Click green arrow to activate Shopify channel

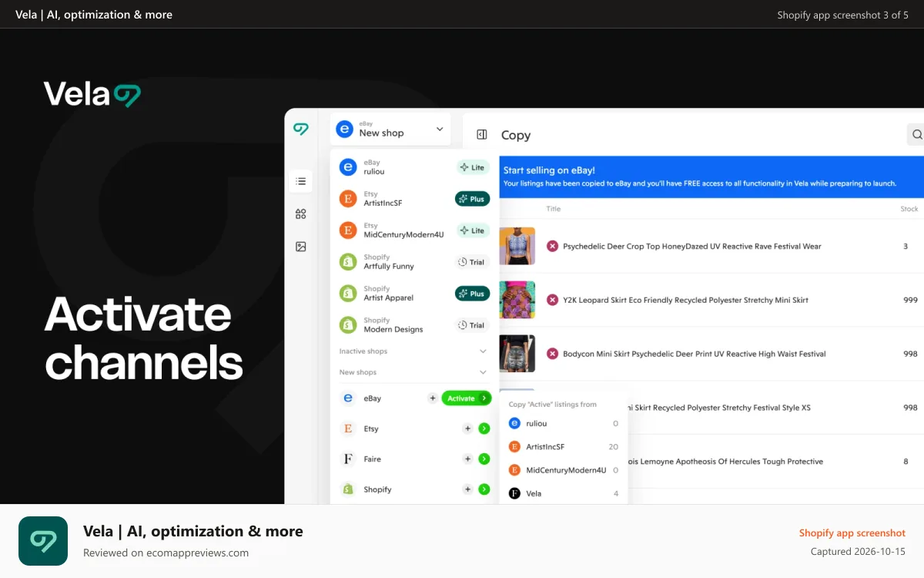484,489
